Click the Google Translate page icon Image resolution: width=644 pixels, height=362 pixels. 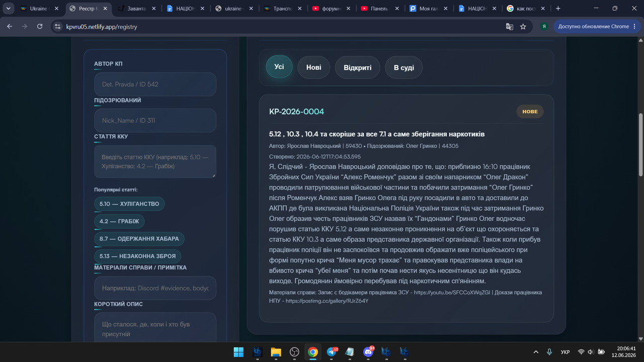(509, 27)
